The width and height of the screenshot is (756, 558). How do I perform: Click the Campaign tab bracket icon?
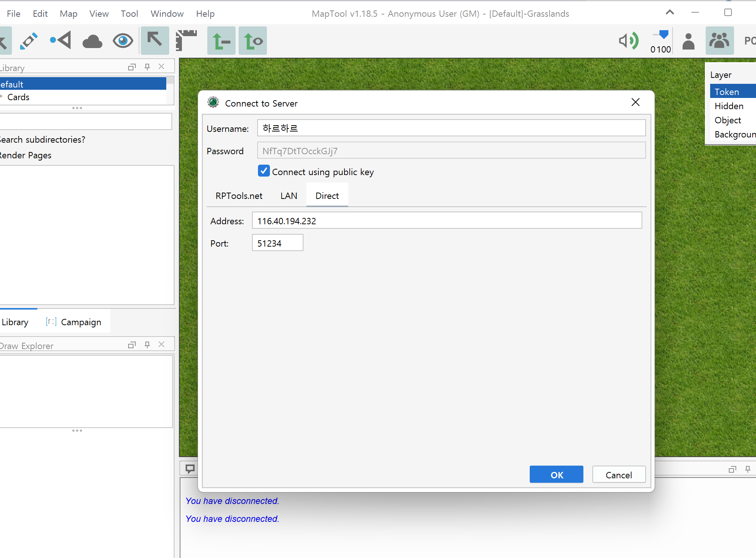(51, 322)
